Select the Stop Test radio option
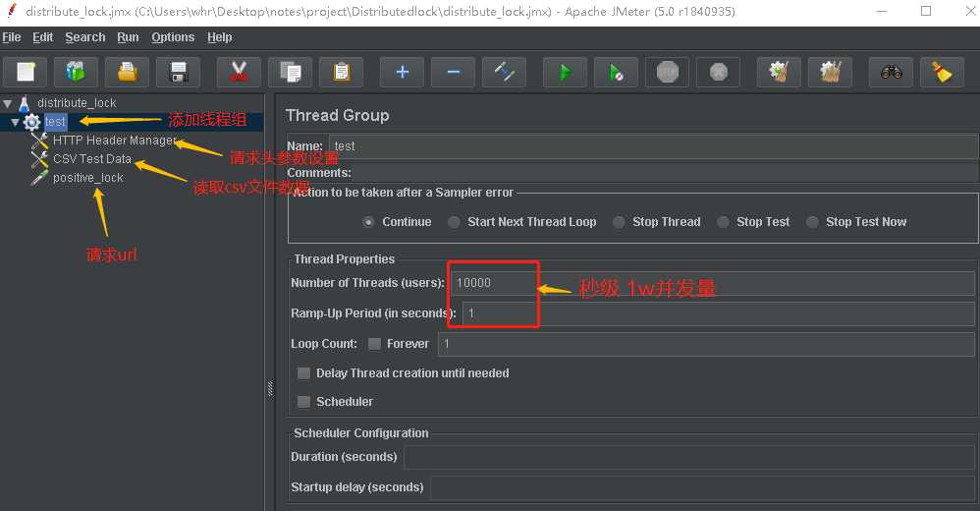Screen dimensions: 980x511 pos(723,222)
